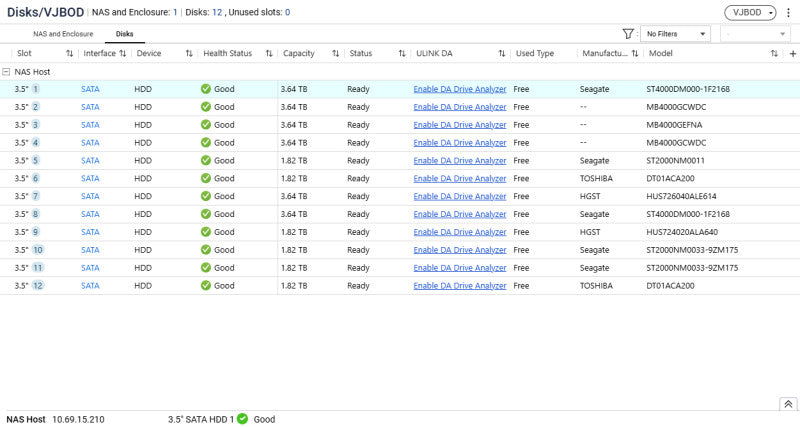Click model HUS724020ALA640 cell
This screenshot has height=427, width=800.
coord(682,232)
